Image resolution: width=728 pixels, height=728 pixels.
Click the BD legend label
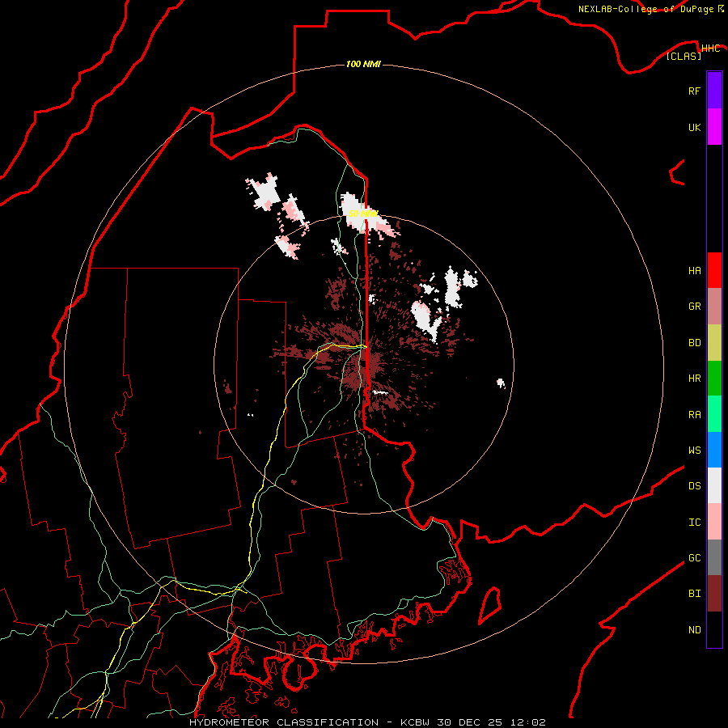pos(694,343)
